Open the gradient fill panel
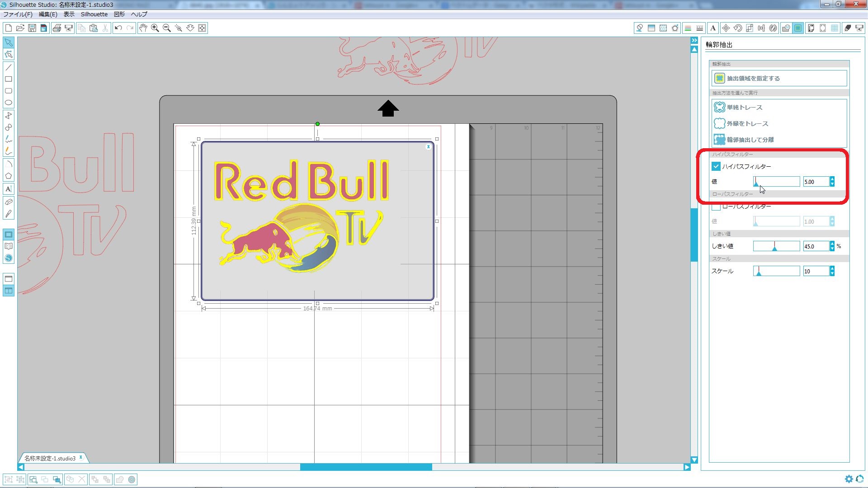 point(651,28)
